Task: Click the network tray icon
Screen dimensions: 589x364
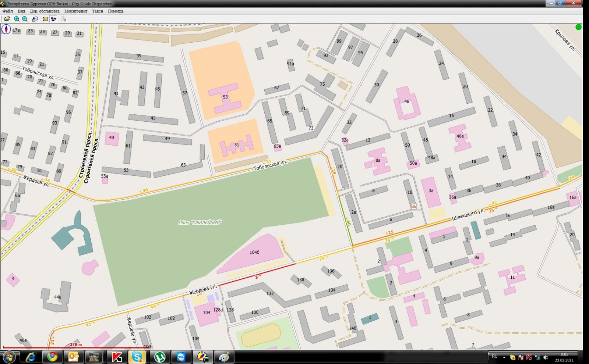Action: pyautogui.click(x=537, y=357)
